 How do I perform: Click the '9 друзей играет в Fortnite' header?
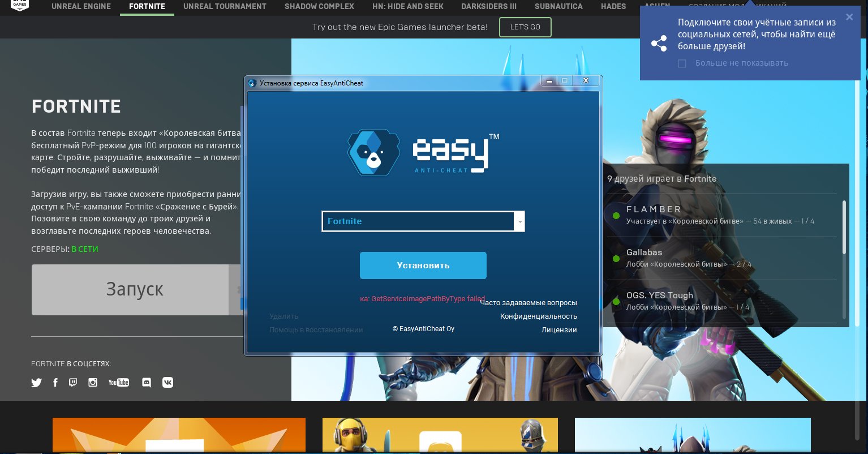coord(661,179)
